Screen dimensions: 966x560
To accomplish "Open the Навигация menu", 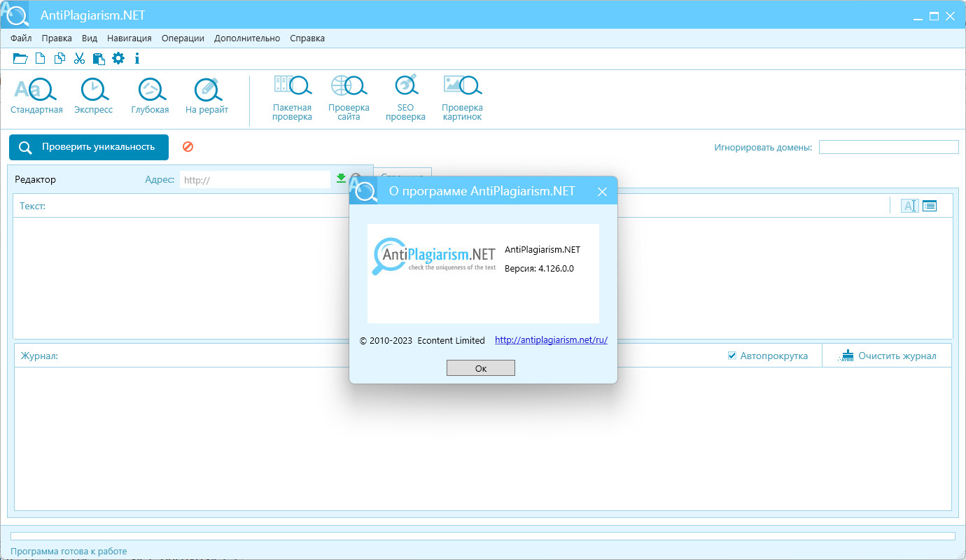I will click(129, 38).
